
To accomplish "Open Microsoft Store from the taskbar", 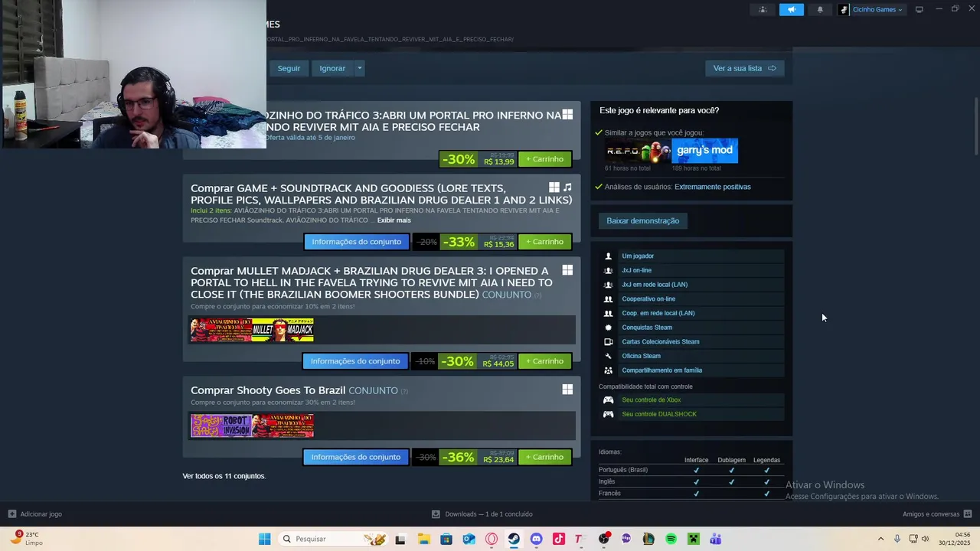I will tap(446, 539).
